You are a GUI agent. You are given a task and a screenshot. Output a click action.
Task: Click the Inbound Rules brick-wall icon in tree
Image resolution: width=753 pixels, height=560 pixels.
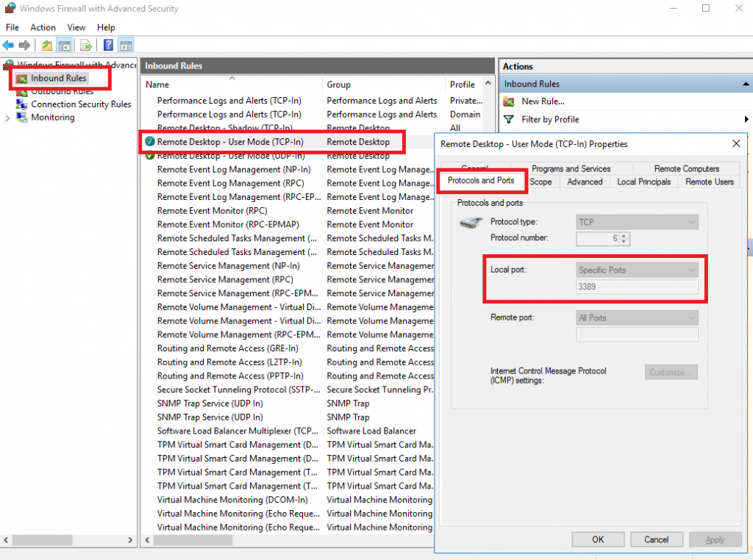click(x=21, y=78)
